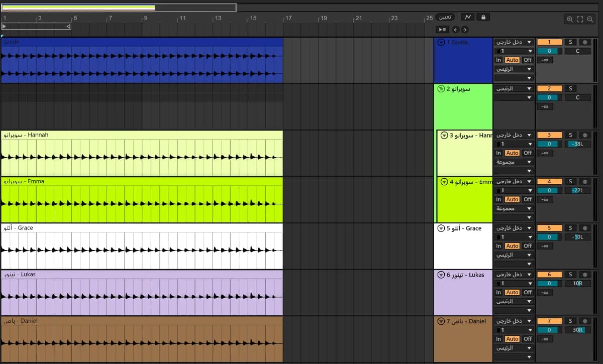Arm record on track 3 Hannah

584,135
